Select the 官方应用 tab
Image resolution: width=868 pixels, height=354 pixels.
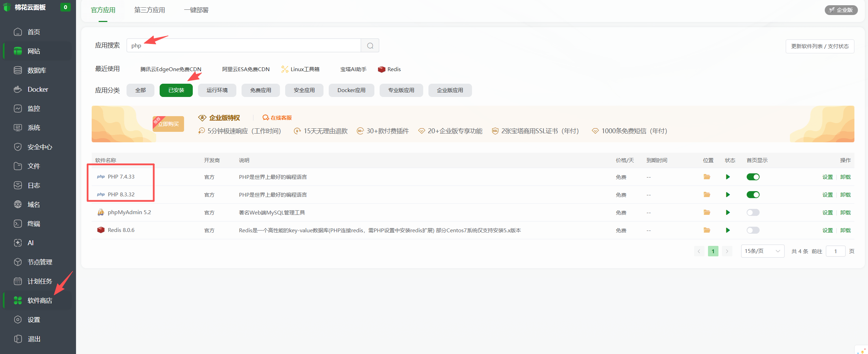tap(103, 10)
